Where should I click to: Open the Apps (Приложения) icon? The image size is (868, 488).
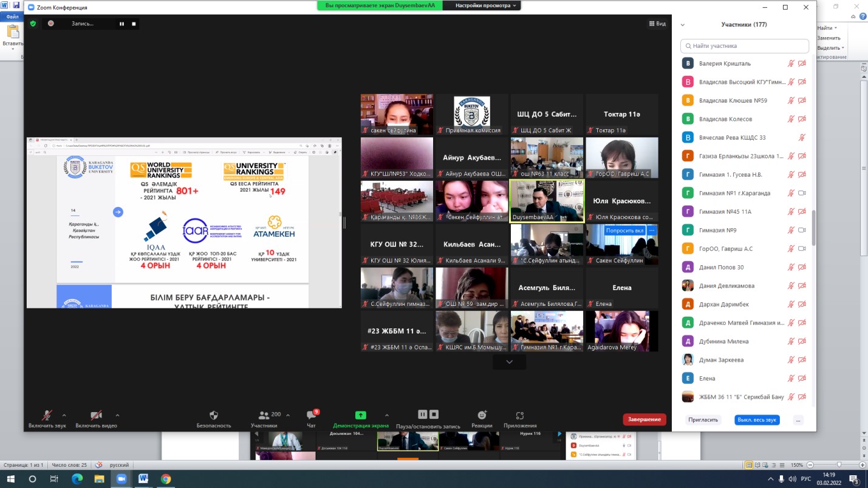point(519,416)
